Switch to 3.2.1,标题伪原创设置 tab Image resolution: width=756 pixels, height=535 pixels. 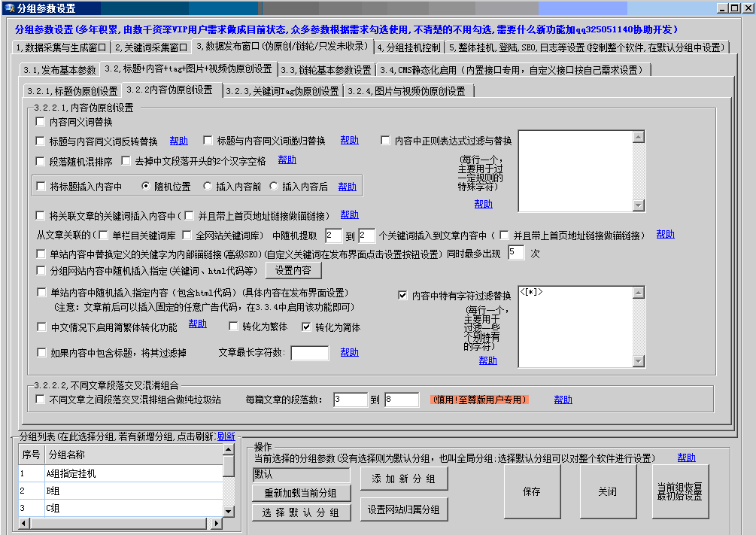pos(71,91)
